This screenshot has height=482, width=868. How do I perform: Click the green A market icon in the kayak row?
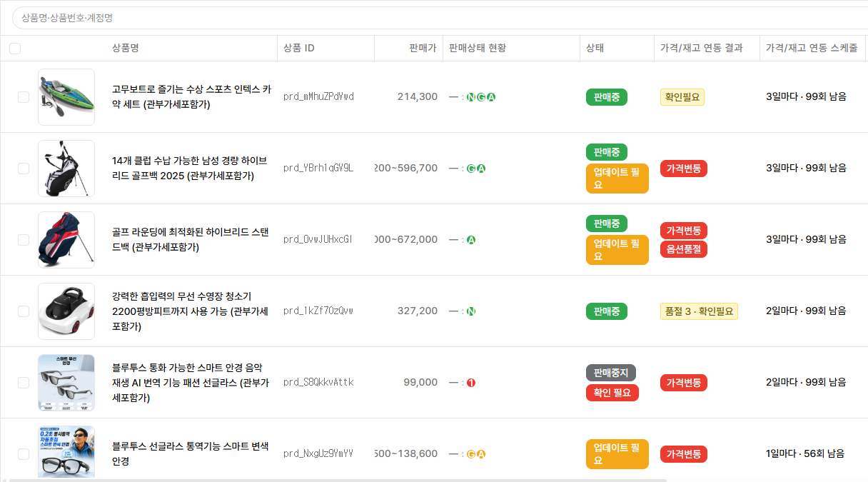click(491, 97)
